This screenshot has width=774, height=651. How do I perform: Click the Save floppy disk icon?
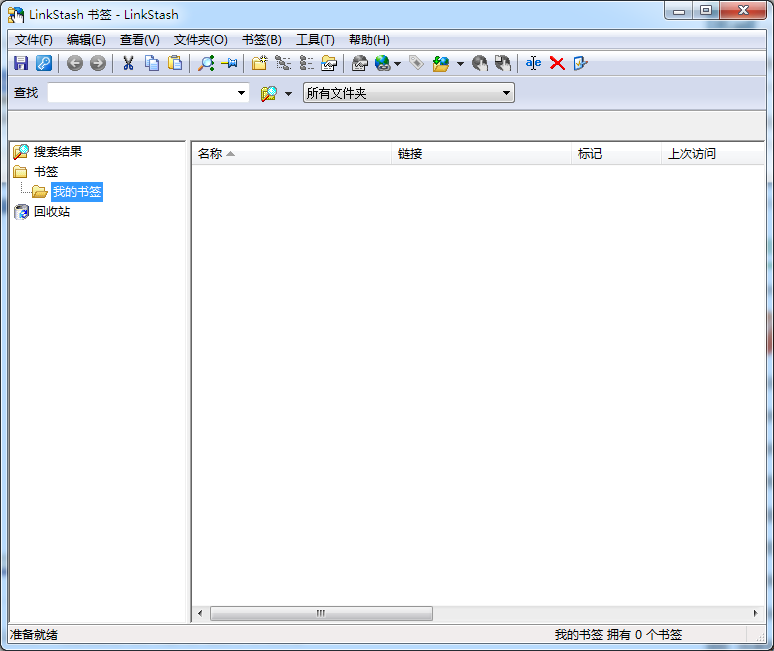coord(21,63)
